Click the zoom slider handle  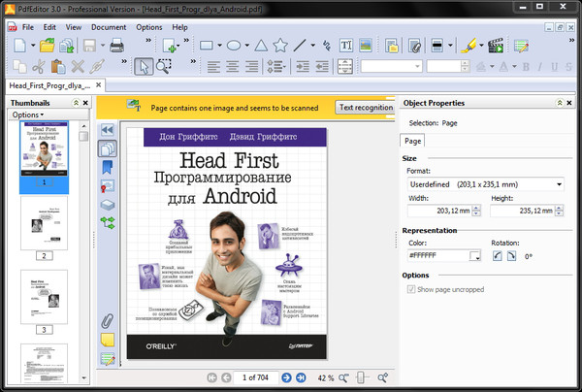click(x=361, y=377)
